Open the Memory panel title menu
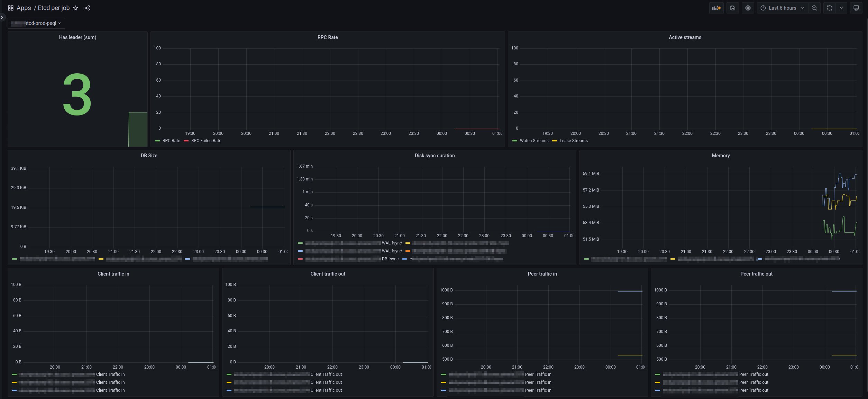Image resolution: width=868 pixels, height=399 pixels. click(721, 156)
